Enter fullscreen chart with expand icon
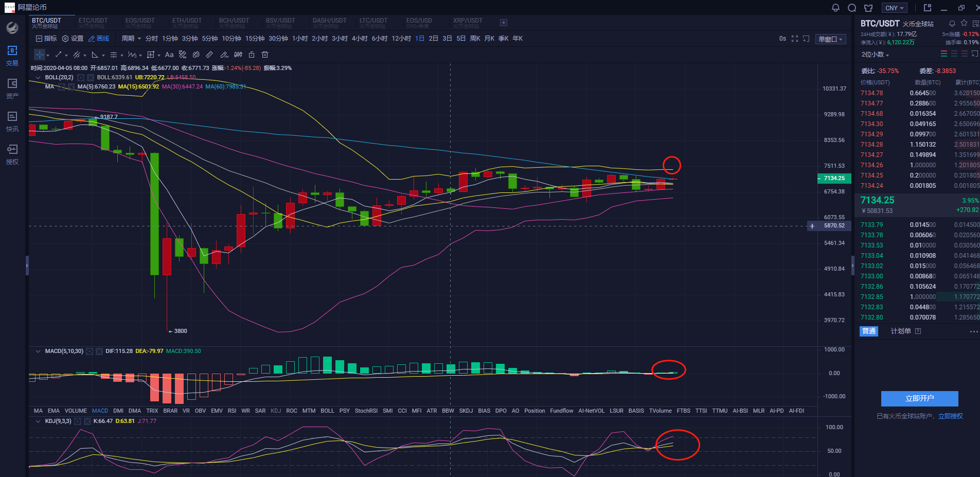 pos(795,39)
